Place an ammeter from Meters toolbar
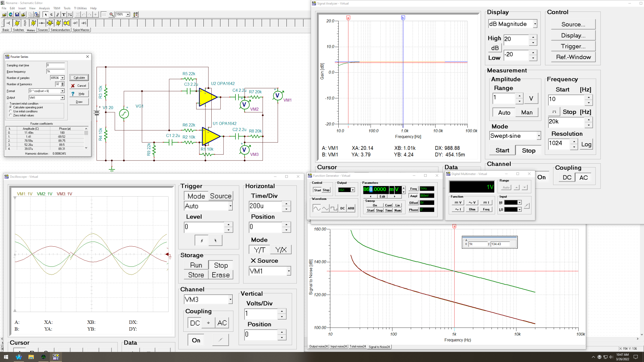This screenshot has height=362, width=644. (x=33, y=23)
